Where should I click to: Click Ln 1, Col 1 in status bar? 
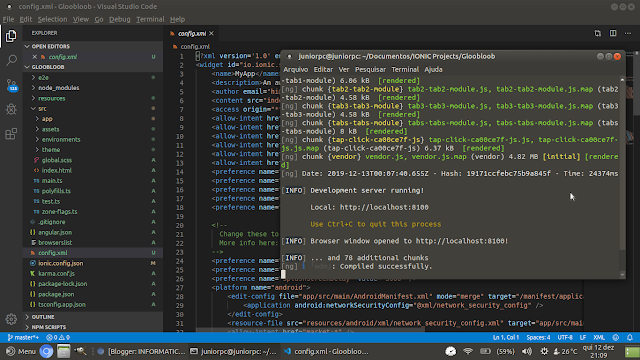click(506, 338)
